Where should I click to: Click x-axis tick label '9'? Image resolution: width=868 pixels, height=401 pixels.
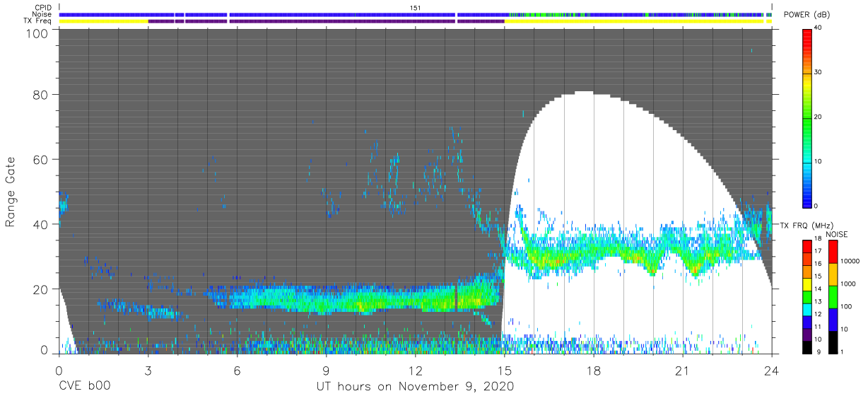point(326,370)
